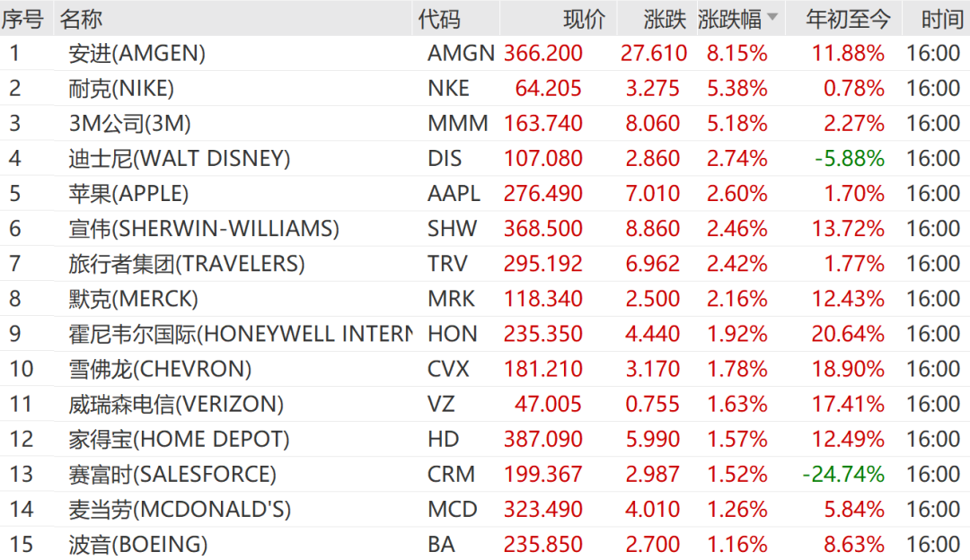Open the 安进(AMGEN) stock row
This screenshot has width=970, height=560.
tap(137, 53)
